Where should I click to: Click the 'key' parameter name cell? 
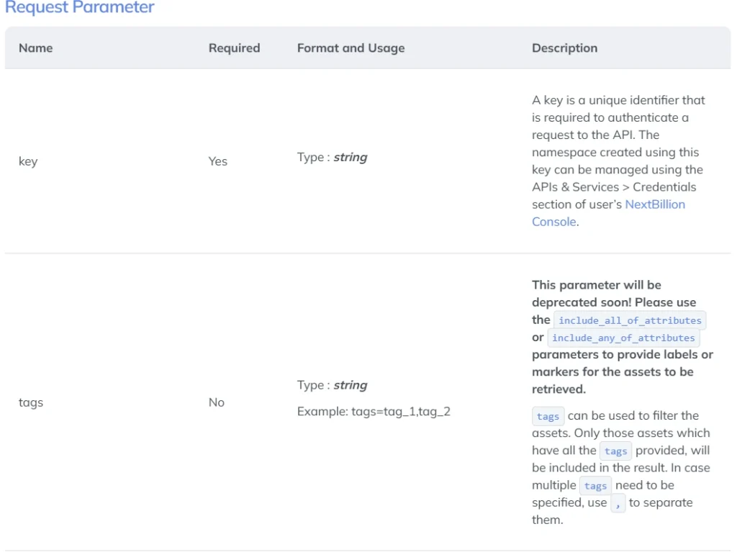(28, 161)
